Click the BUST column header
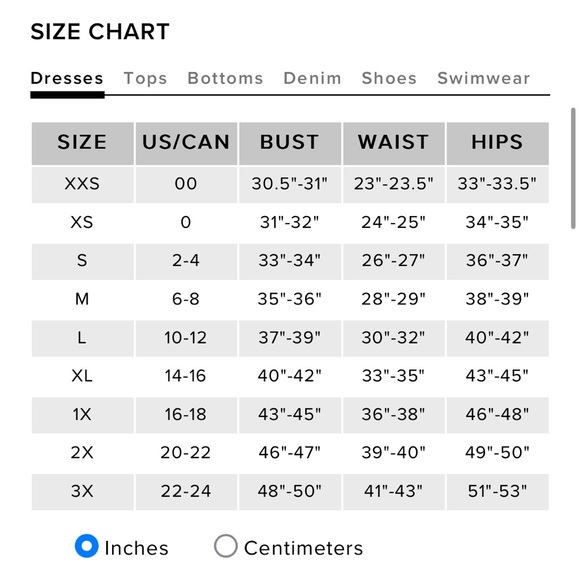This screenshot has width=580, height=580. (290, 143)
